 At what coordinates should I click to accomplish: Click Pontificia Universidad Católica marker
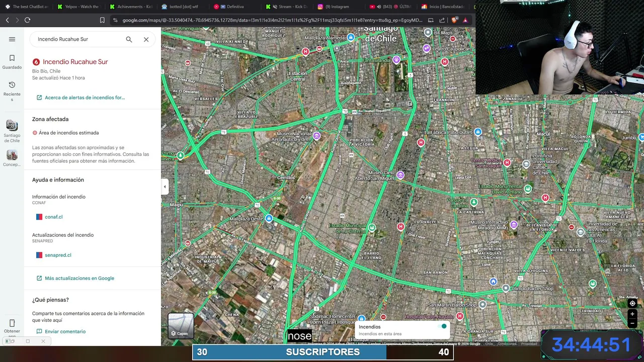[x=526, y=164]
